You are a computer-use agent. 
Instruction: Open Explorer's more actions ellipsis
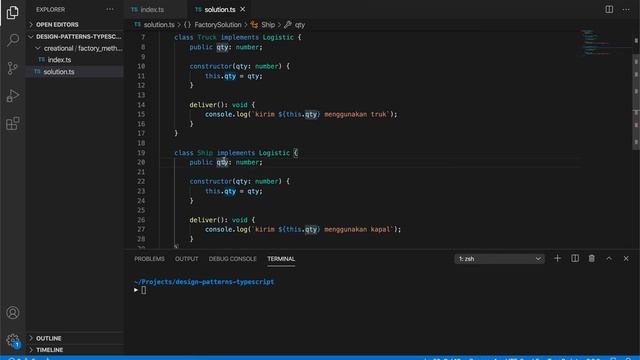pyautogui.click(x=110, y=9)
